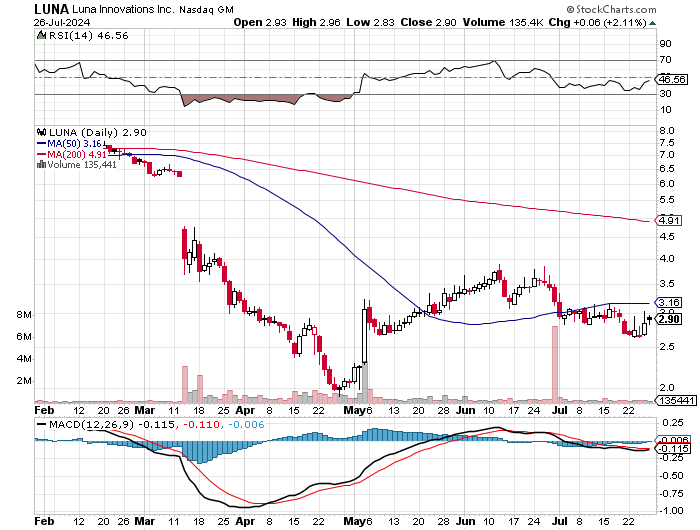
Task: Click the Nasdaq GM exchange label
Action: click(206, 9)
